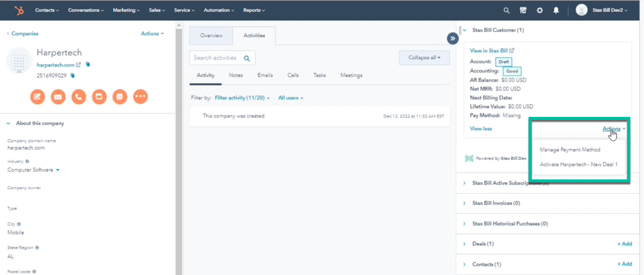Expand the Deals (1) section
Viewport: 644px width, 275px height.
coord(464,244)
